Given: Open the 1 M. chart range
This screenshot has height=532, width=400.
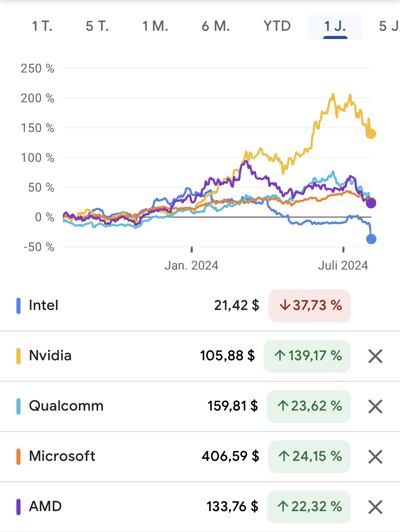Looking at the screenshot, I should (155, 26).
